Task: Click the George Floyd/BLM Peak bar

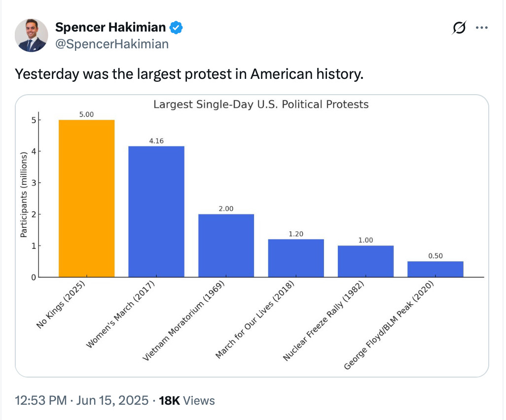Action: [435, 269]
